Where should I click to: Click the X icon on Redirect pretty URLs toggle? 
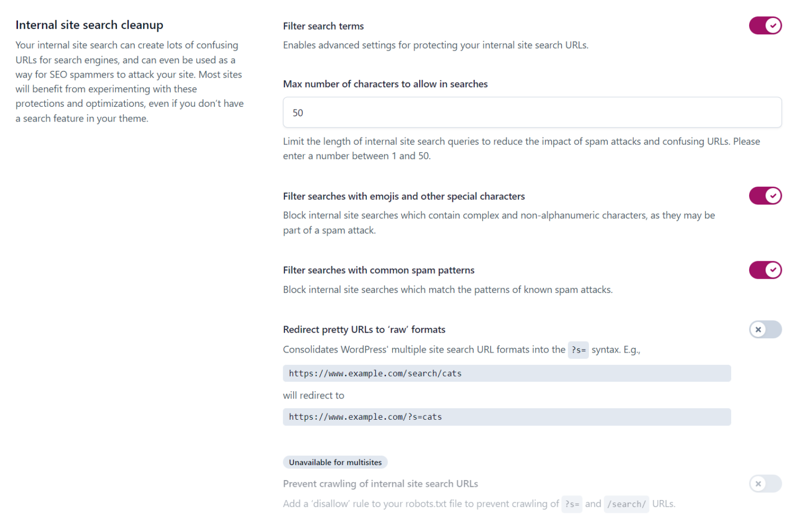759,329
